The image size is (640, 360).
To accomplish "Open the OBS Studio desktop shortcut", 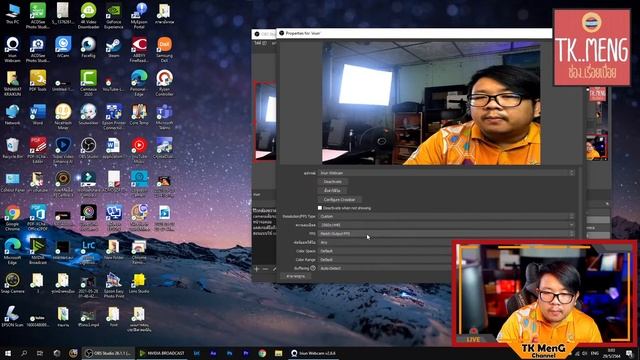I will [88, 148].
